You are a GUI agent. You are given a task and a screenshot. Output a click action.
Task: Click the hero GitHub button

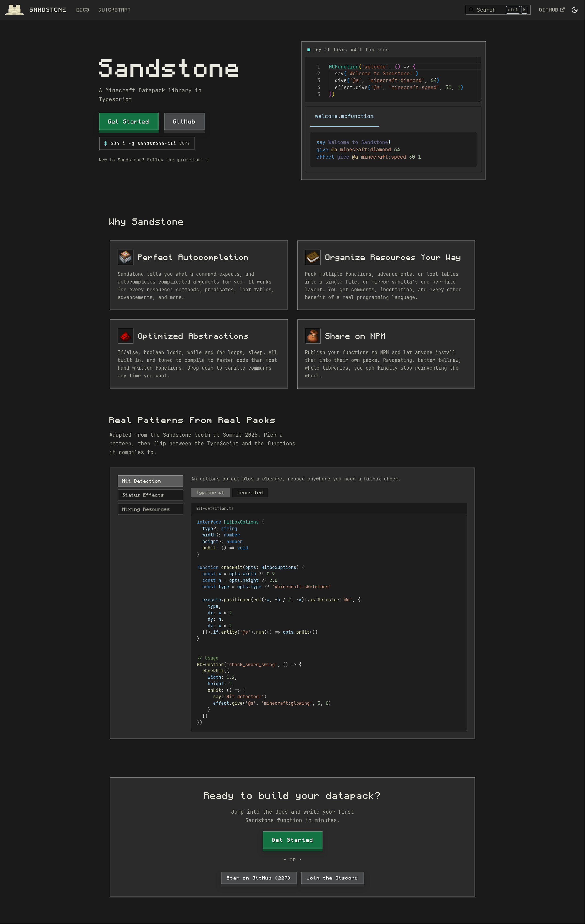tap(184, 122)
